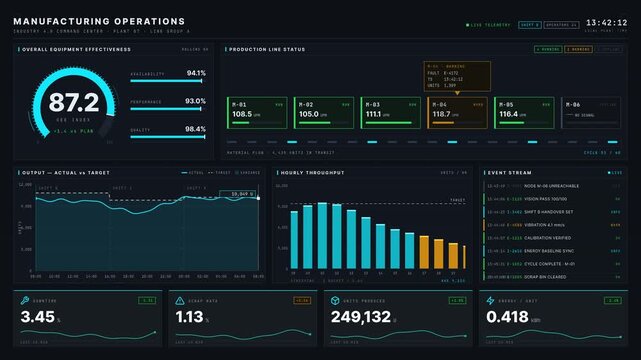Click the Scrap Rate warning triangle icon

[x=179, y=301]
